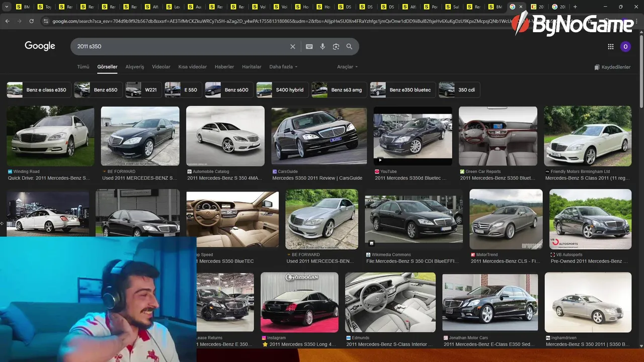Select the Benz e350 bluetec chip
This screenshot has width=644, height=362.
[403, 90]
